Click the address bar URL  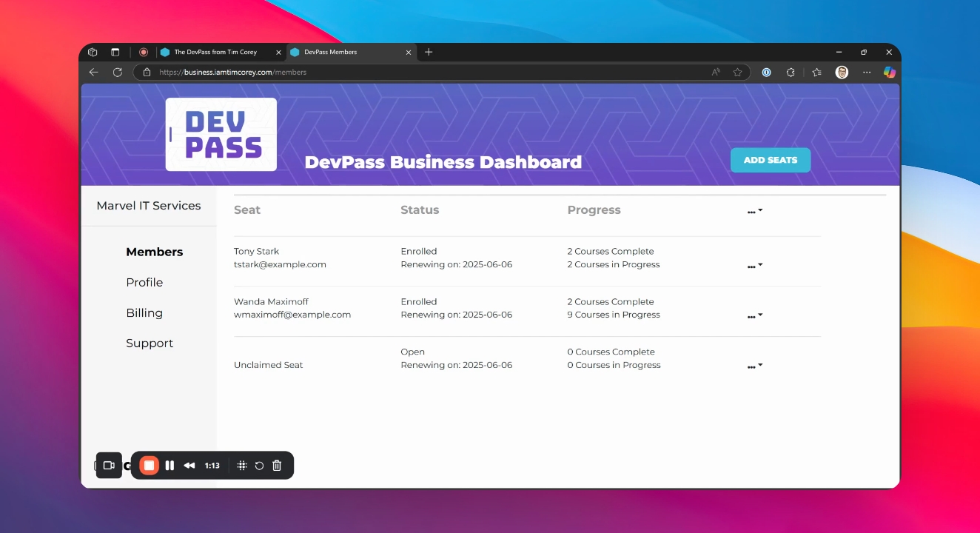pyautogui.click(x=233, y=73)
